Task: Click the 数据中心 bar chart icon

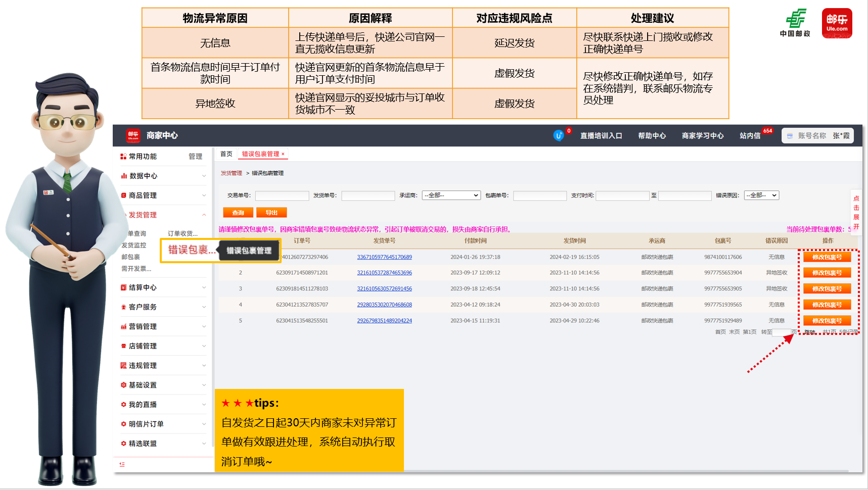Action: point(124,176)
